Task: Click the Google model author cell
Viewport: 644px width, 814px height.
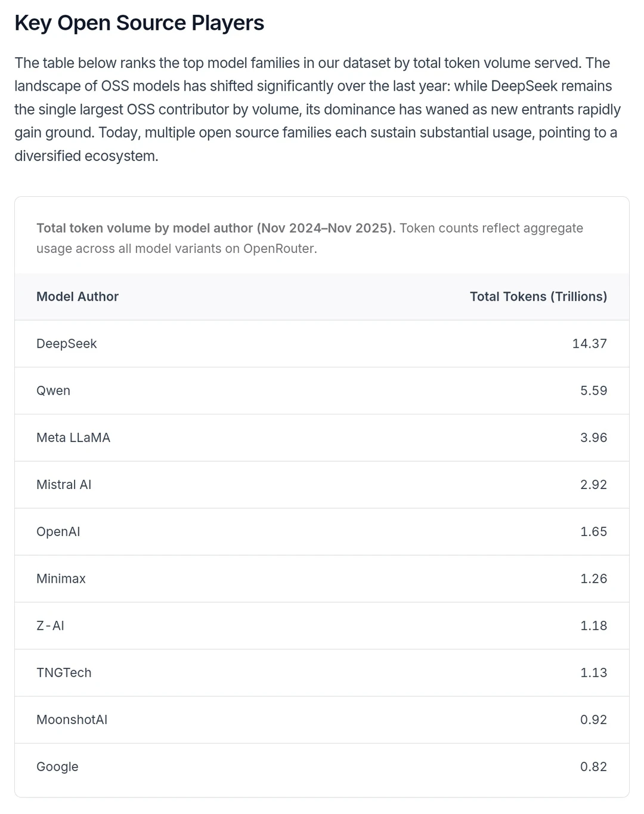Action: coord(57,767)
